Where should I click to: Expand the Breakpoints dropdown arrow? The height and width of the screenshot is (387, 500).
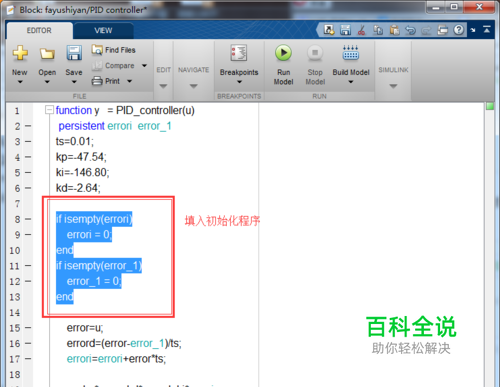tap(239, 82)
